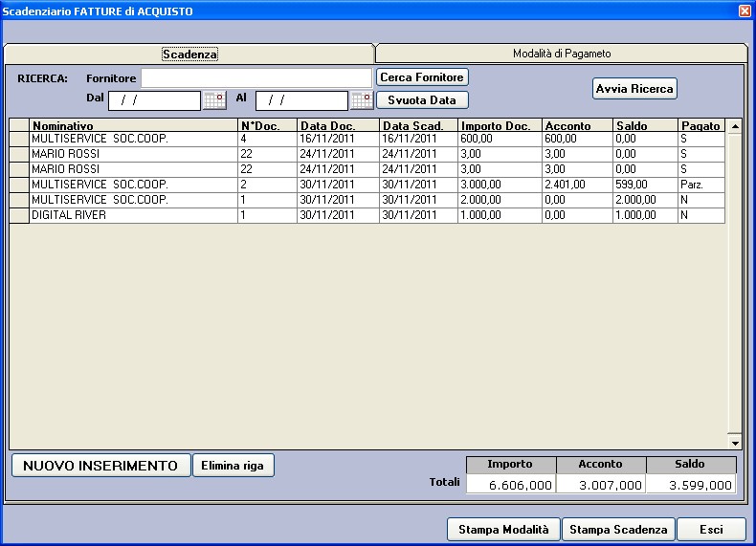This screenshot has width=756, height=546.
Task: Click NUOVO INSERIMENTO button
Action: (100, 466)
